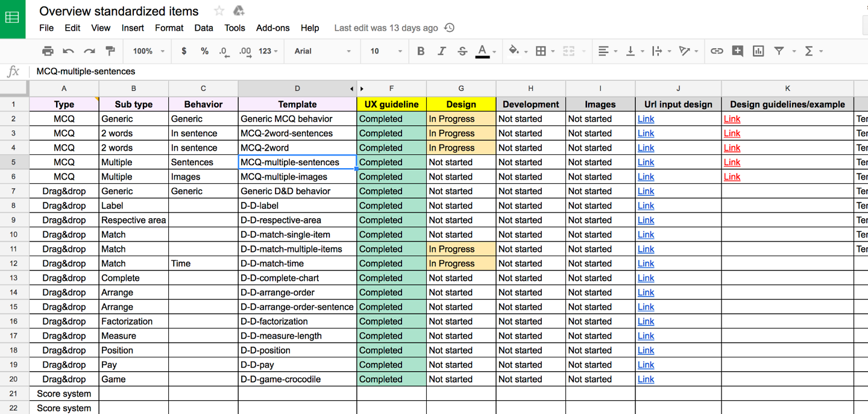
Task: Format as percent with the % button
Action: [204, 51]
